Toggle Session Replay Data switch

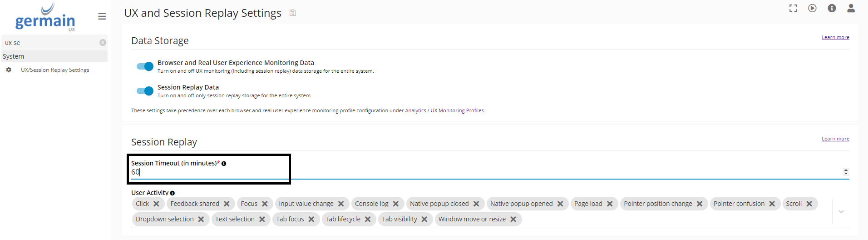(145, 91)
